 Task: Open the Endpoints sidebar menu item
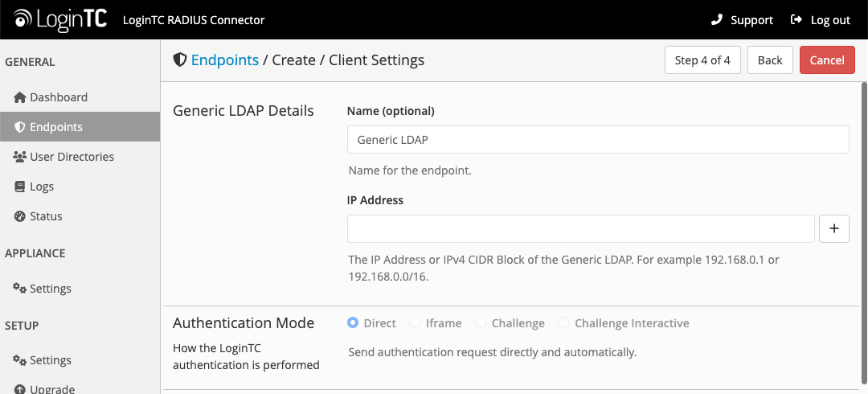[x=56, y=127]
